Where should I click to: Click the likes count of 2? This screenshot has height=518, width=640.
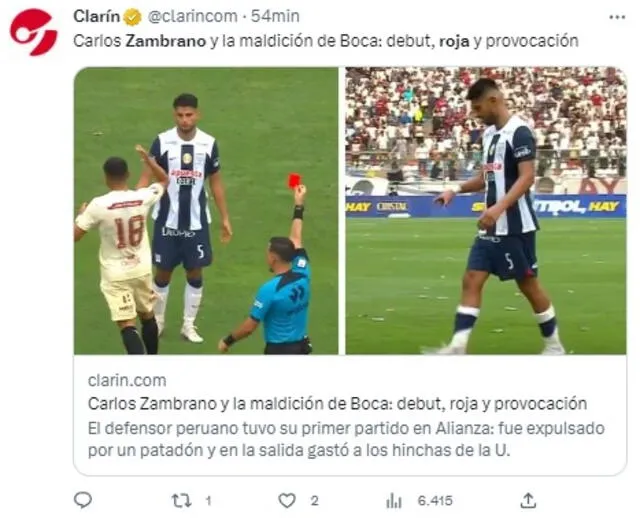(314, 501)
